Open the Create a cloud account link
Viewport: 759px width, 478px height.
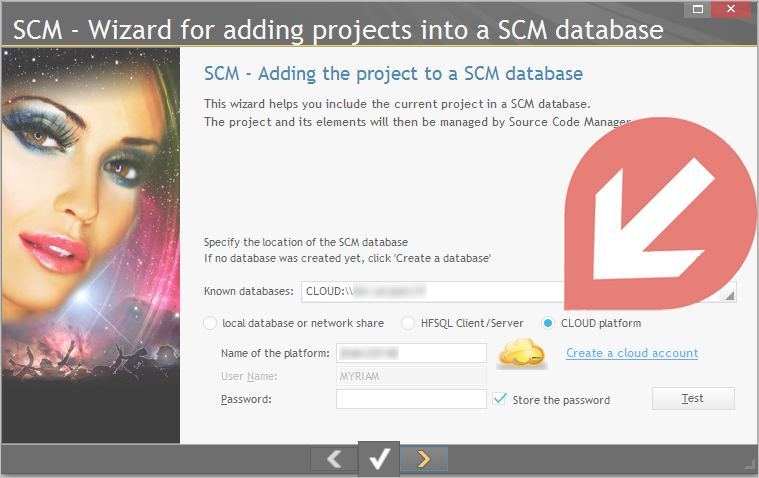pyautogui.click(x=632, y=353)
